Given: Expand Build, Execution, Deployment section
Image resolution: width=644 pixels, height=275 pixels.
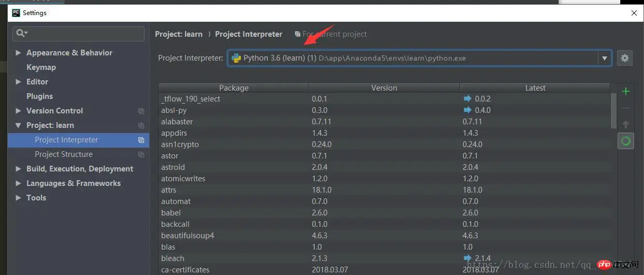Looking at the screenshot, I should point(19,169).
